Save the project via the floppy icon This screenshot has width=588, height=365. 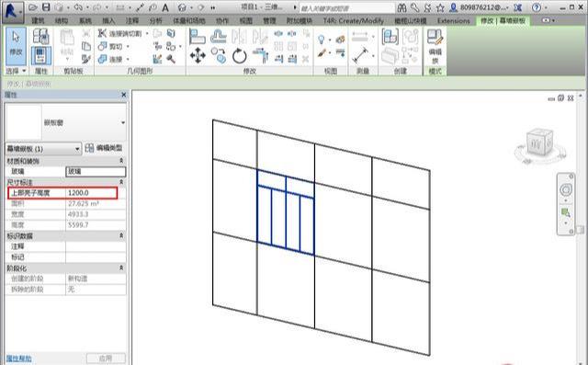[46, 7]
